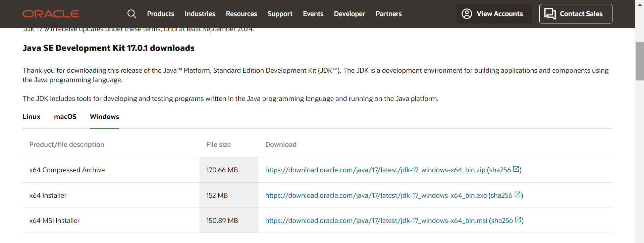Click the Contact Sales chat icon

tap(550, 14)
